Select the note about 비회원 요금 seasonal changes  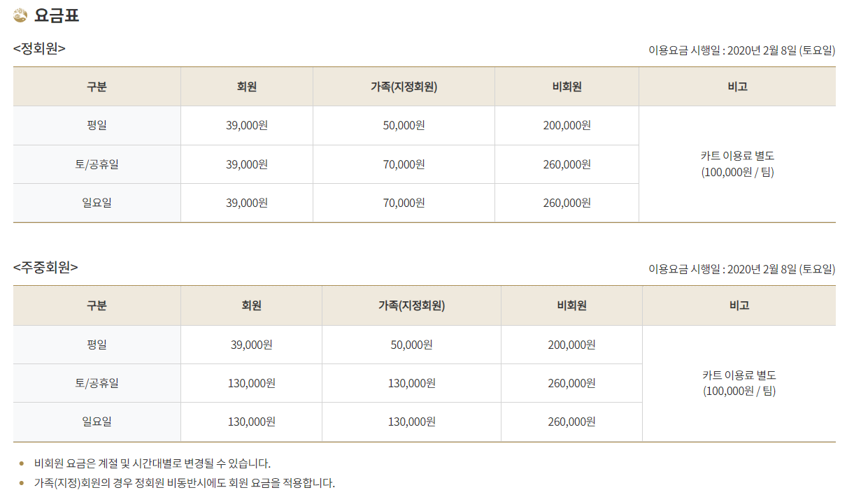(152, 463)
